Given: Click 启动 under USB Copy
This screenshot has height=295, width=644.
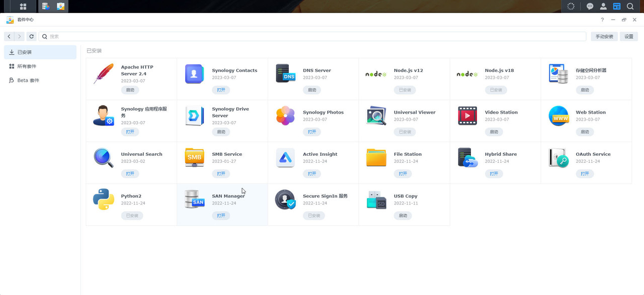Looking at the screenshot, I should point(403,216).
